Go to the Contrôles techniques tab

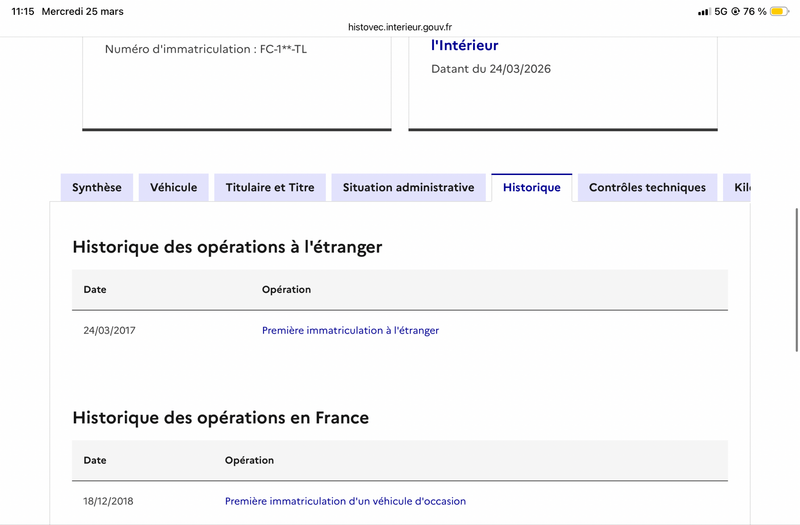coord(647,187)
